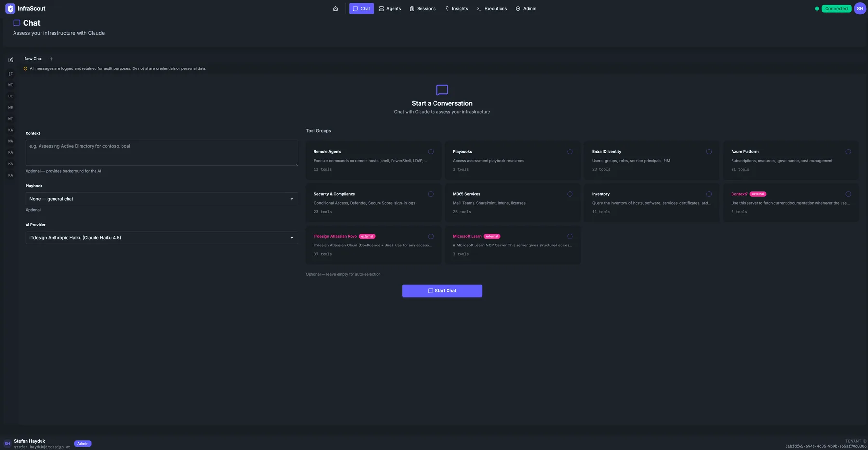Click the Microsoft Learn card title
868x450 pixels.
467,236
